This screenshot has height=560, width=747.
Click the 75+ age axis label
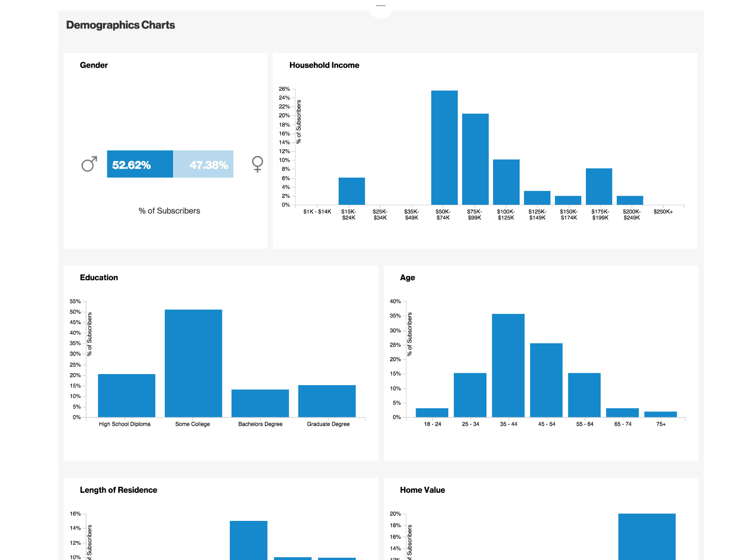[x=660, y=424]
